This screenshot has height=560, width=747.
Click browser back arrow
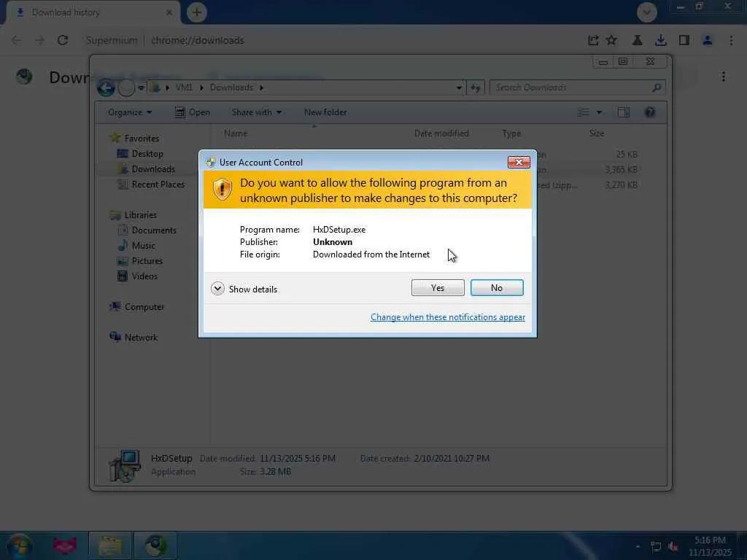coord(16,41)
